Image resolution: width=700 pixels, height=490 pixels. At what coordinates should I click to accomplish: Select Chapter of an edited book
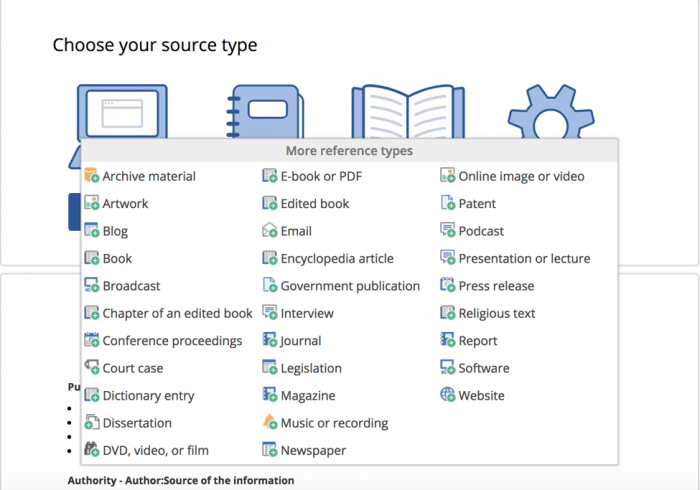[x=177, y=313]
